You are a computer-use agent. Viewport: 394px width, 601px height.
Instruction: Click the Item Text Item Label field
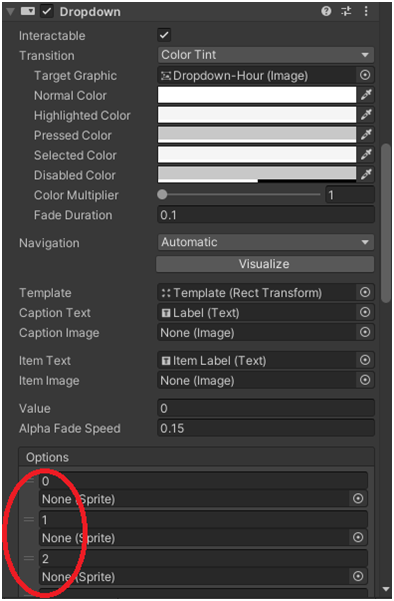tap(257, 360)
